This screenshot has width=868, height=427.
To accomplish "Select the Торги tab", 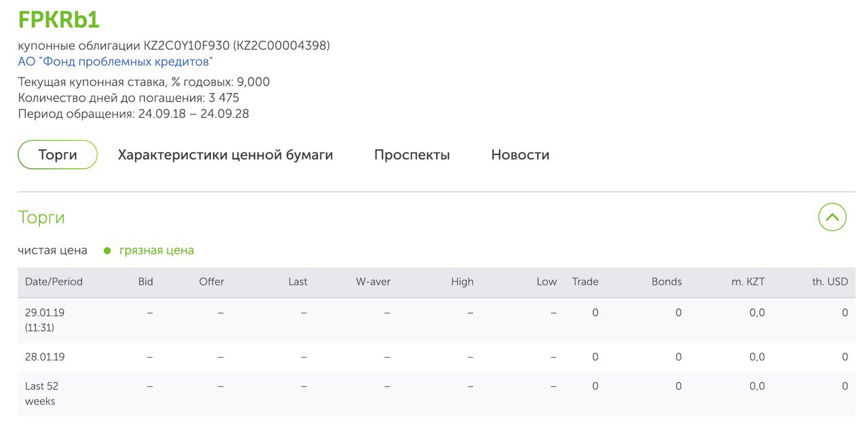I will click(x=58, y=155).
